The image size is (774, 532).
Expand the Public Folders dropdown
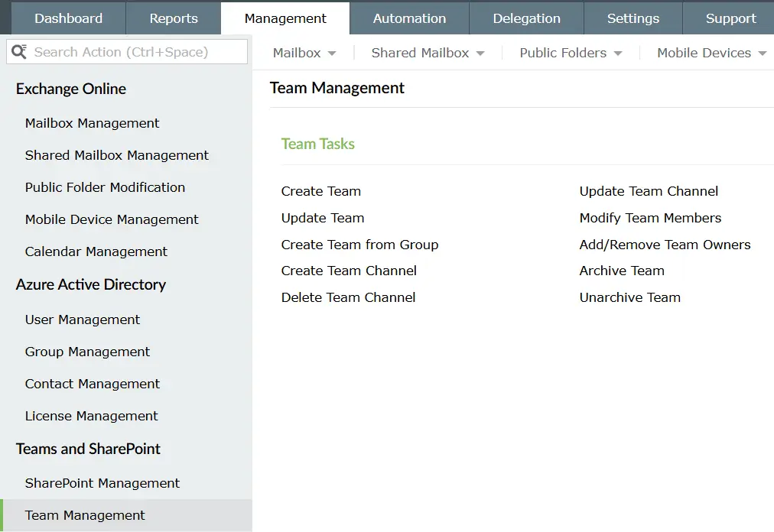tap(570, 53)
